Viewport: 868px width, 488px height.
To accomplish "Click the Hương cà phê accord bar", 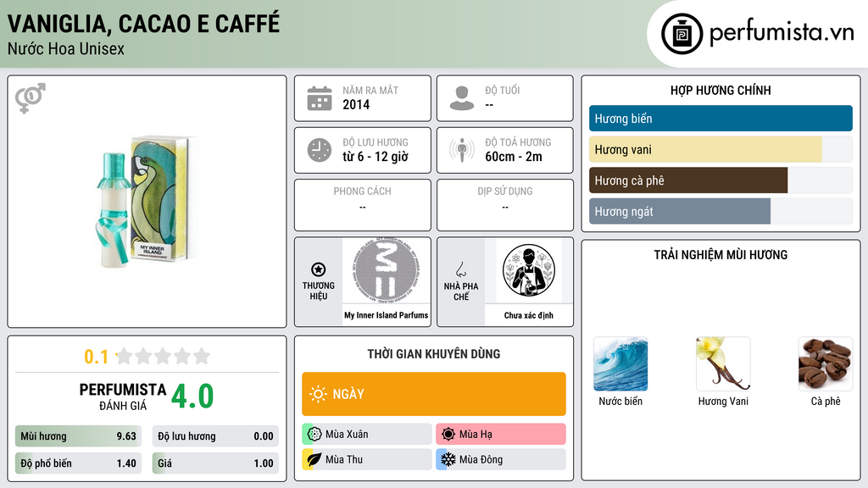I will tap(721, 180).
